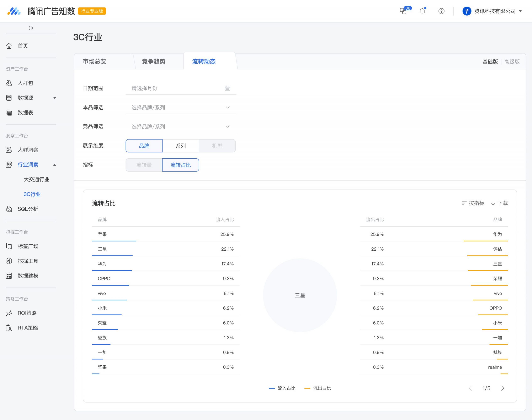Click the 数据建模 link
532x420 pixels.
click(x=28, y=276)
